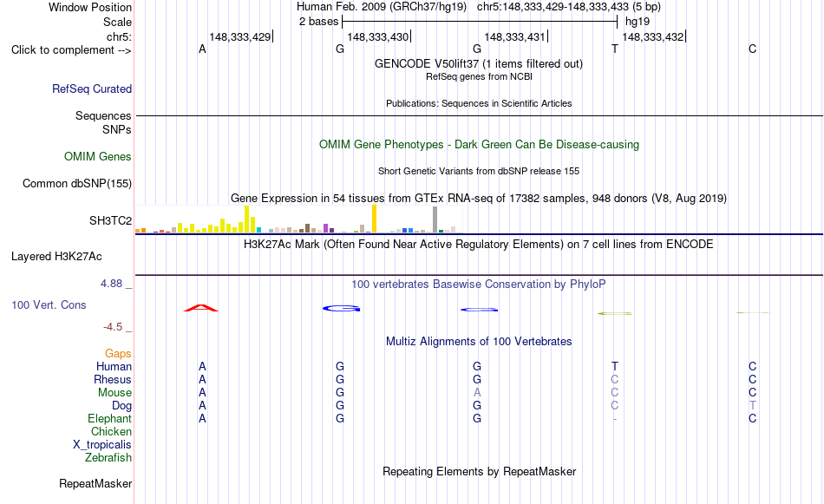Select the Elephant species label
The image size is (824, 504).
110,418
